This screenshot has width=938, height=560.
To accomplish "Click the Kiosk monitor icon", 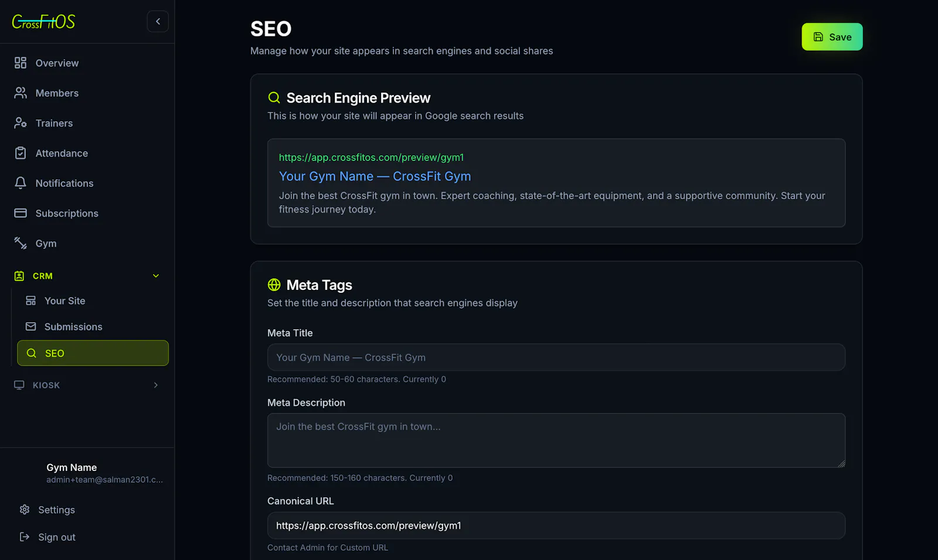I will point(19,385).
